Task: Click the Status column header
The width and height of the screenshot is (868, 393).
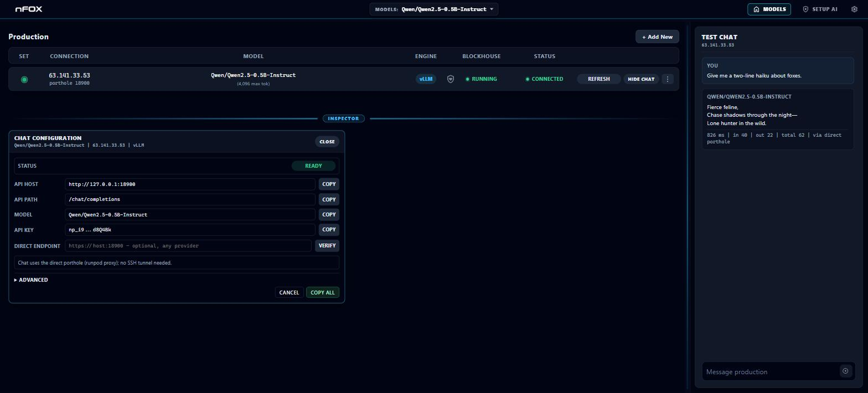Action: tap(544, 56)
